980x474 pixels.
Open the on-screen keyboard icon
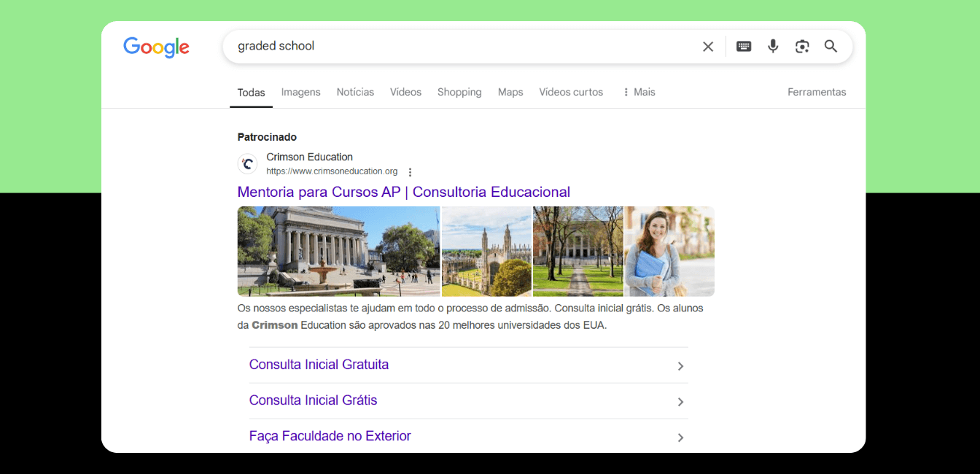pos(743,47)
